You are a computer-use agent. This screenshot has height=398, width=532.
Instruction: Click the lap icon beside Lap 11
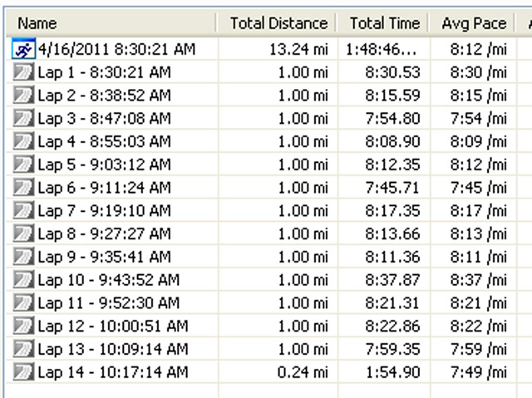[23, 302]
